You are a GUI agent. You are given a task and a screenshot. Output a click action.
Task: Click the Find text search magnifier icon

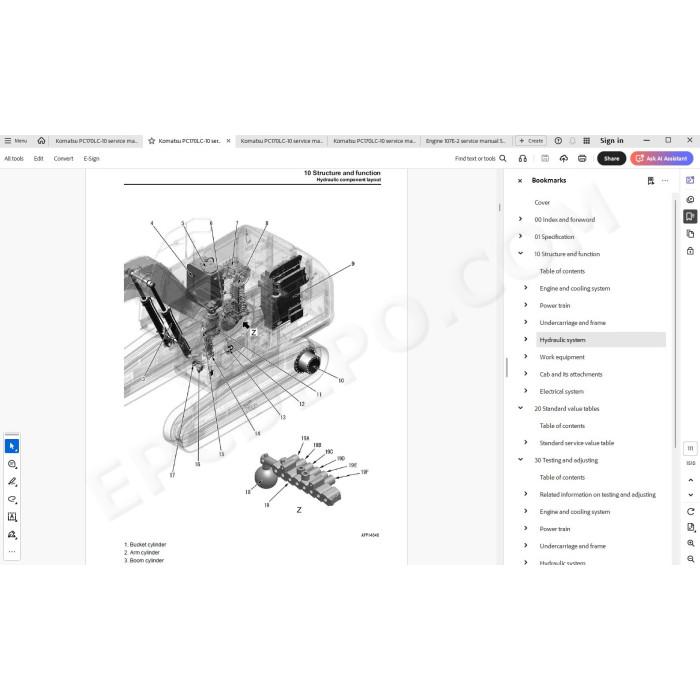pos(503,158)
